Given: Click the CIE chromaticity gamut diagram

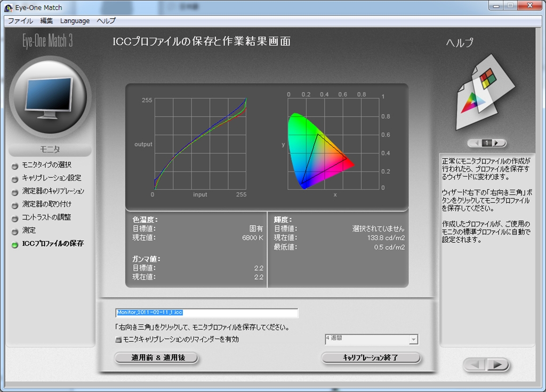Looking at the screenshot, I should pos(333,144).
